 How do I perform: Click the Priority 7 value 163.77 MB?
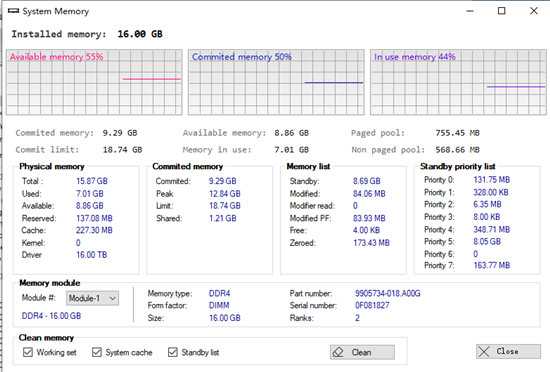[492, 265]
